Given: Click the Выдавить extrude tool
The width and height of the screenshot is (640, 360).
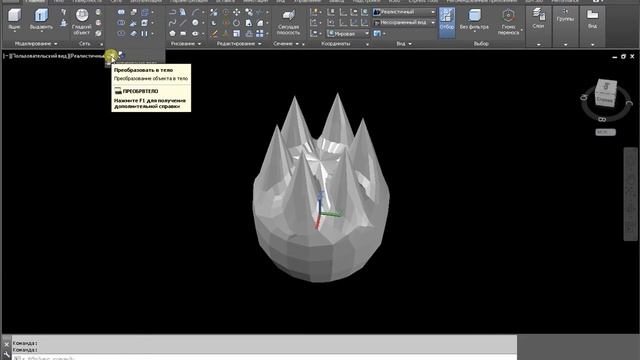Looking at the screenshot, I should click(41, 20).
